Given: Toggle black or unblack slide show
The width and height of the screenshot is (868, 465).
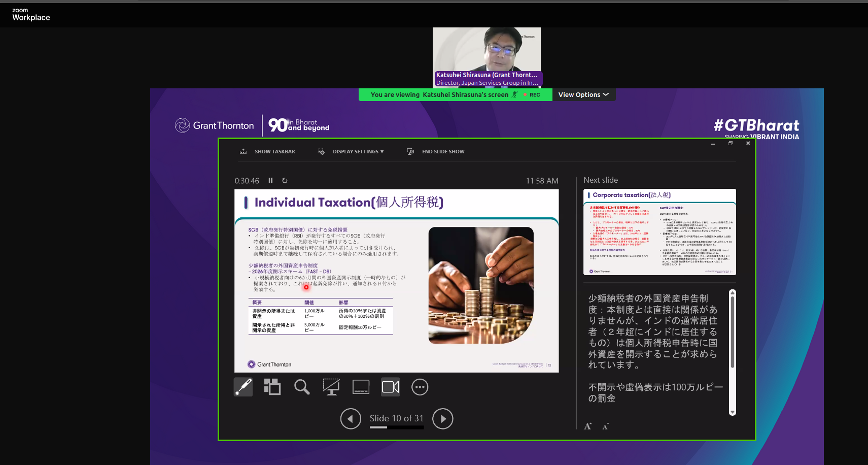Looking at the screenshot, I should (x=331, y=387).
